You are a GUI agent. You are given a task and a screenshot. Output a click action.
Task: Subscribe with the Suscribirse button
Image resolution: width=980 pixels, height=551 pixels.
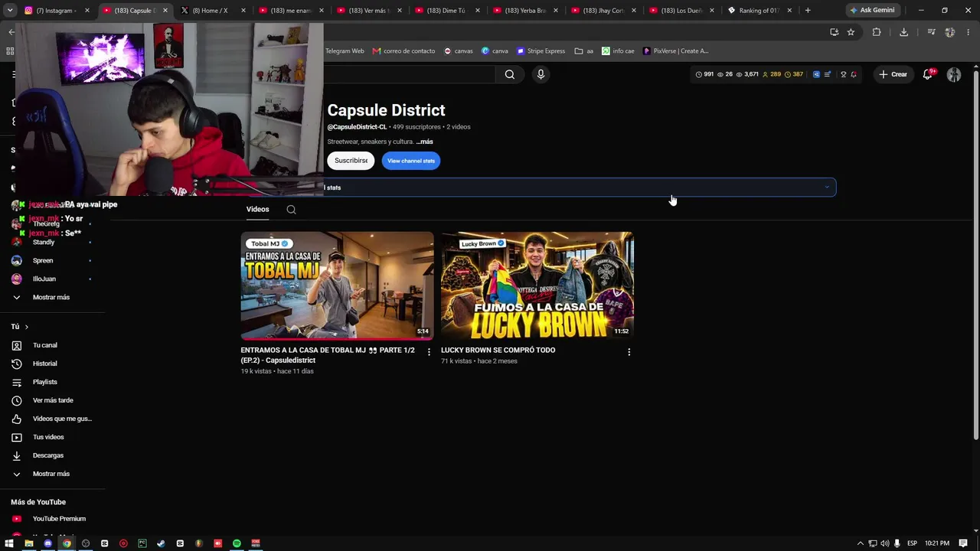[x=351, y=161]
